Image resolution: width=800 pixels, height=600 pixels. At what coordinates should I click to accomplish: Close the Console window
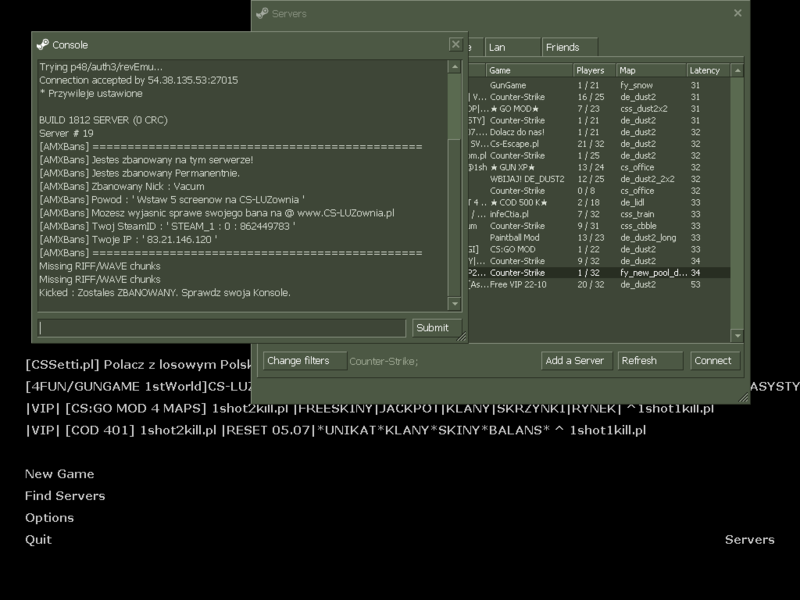point(455,45)
